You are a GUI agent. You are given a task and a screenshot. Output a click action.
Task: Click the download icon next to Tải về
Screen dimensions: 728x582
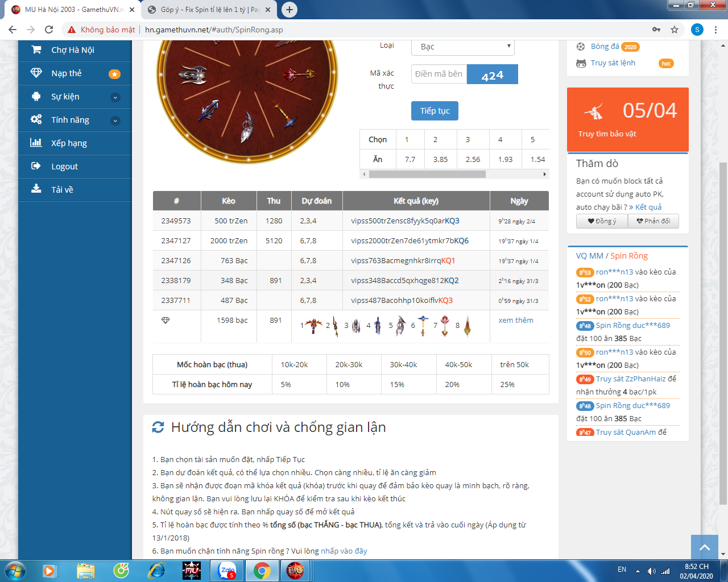pyautogui.click(x=36, y=189)
